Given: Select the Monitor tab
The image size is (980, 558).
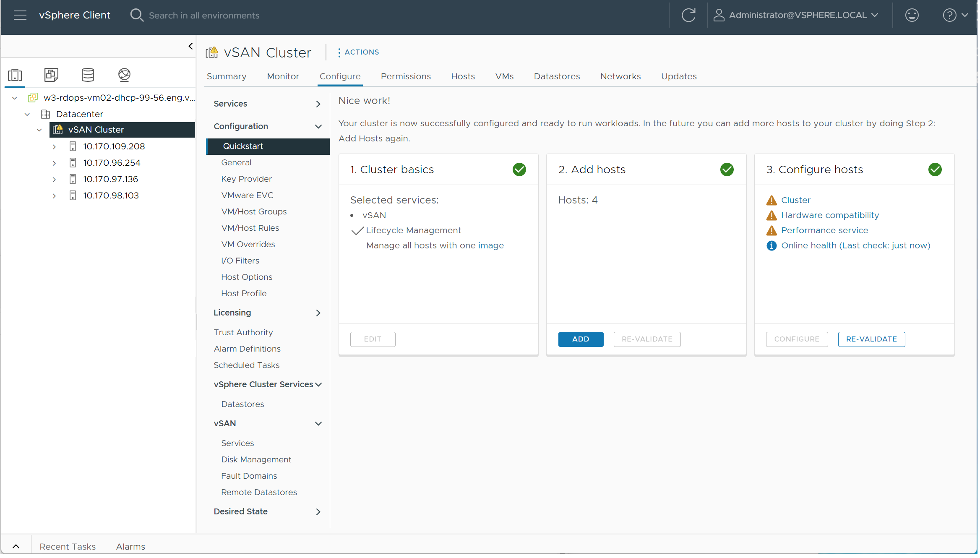Looking at the screenshot, I should [x=282, y=76].
